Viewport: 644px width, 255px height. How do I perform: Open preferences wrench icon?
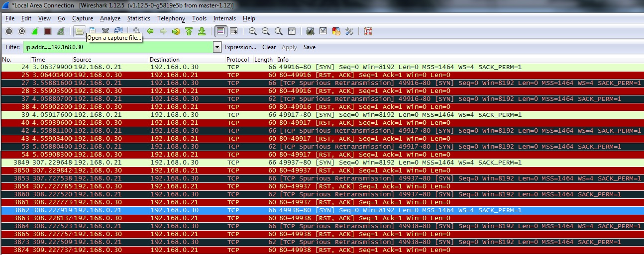click(349, 31)
